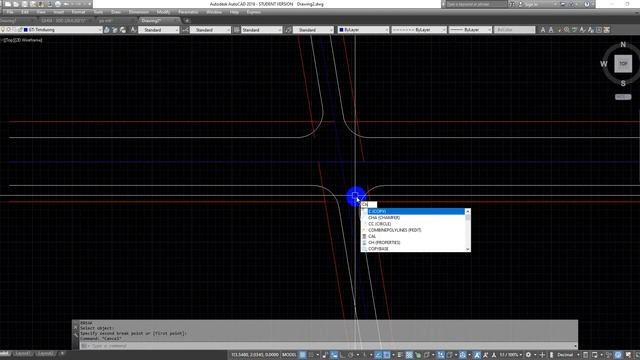
Task: Click the Multileader Style icon
Action: coord(288,30)
